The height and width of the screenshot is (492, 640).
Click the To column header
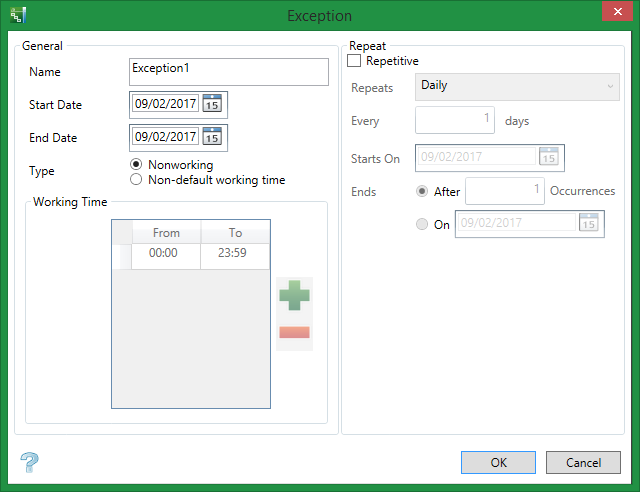pos(236,232)
